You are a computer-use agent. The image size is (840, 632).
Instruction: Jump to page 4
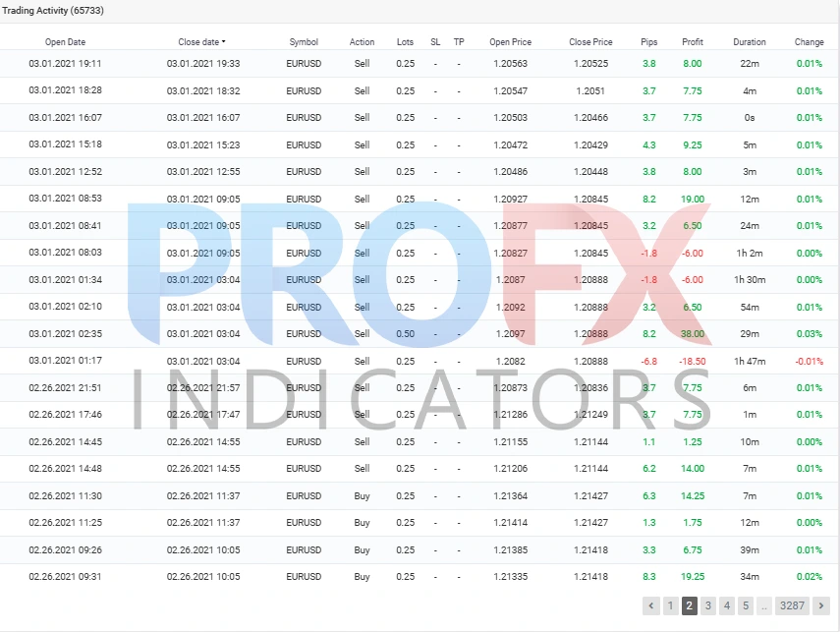(x=726, y=605)
